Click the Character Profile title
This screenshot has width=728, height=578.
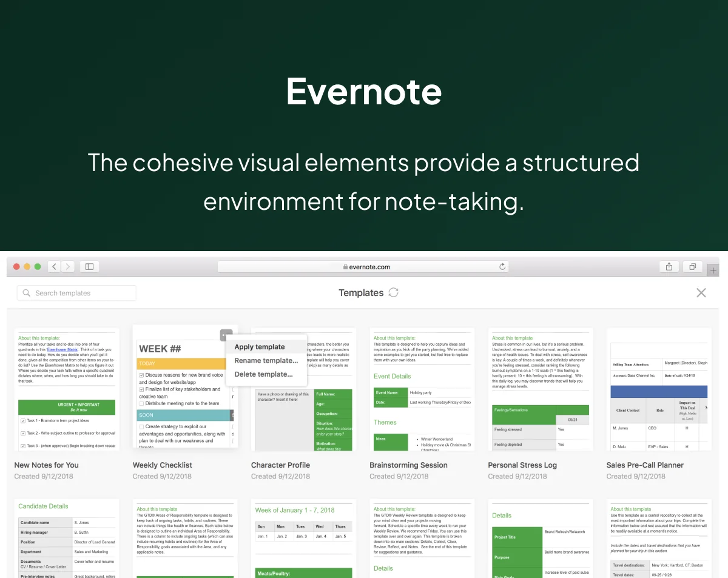[280, 465]
